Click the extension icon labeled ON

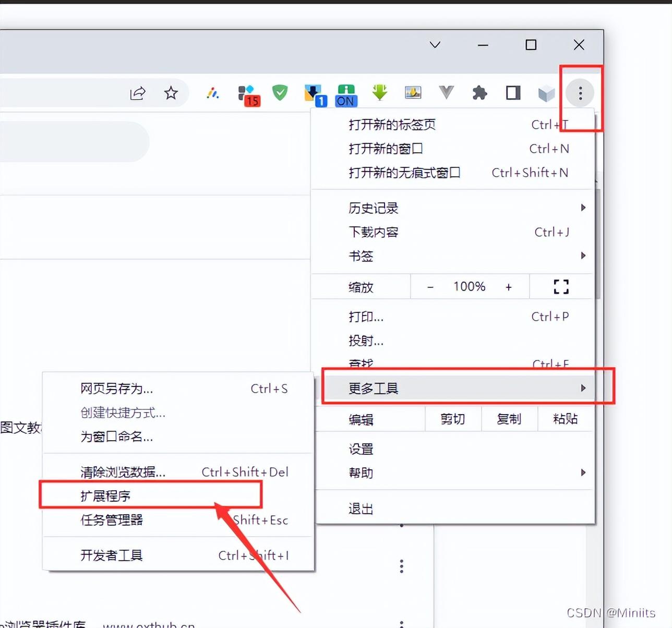pos(346,95)
